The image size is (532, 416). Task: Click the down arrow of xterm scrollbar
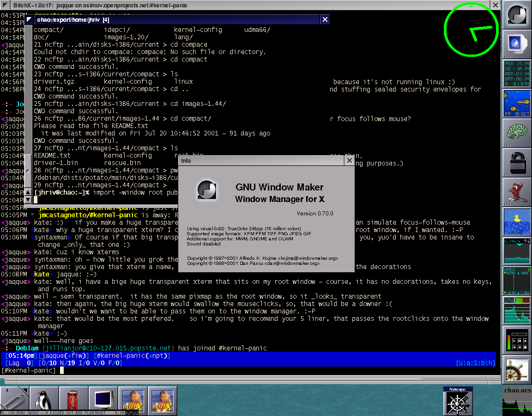point(28,200)
